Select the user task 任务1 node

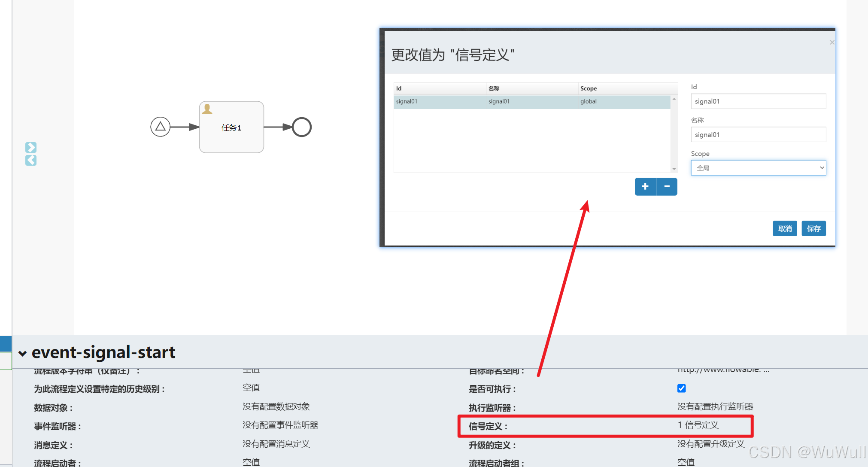231,127
